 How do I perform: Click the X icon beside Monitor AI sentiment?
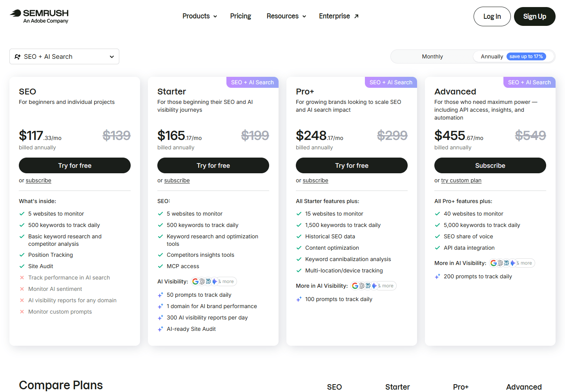(22, 289)
